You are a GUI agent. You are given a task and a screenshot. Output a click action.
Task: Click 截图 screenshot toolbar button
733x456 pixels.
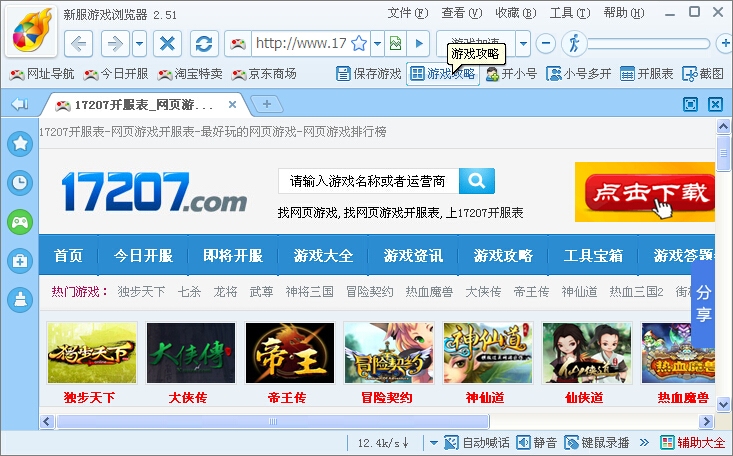pos(703,74)
